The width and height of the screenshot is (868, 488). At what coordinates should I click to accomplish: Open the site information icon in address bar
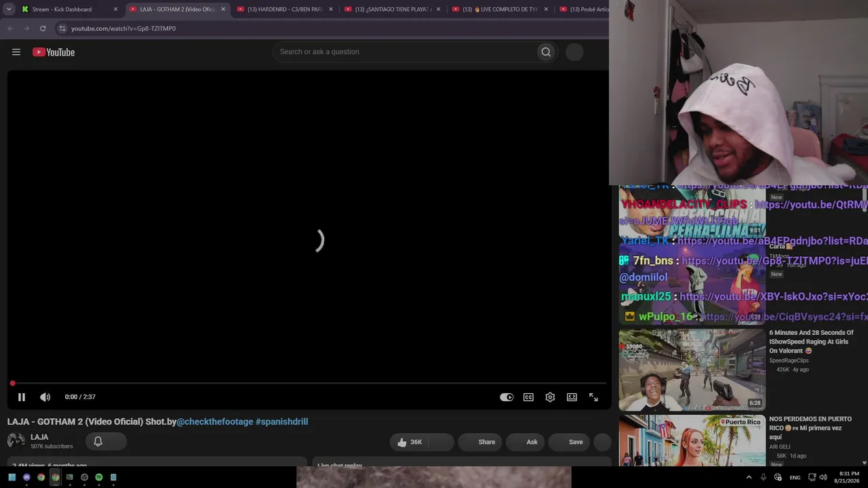(62, 28)
